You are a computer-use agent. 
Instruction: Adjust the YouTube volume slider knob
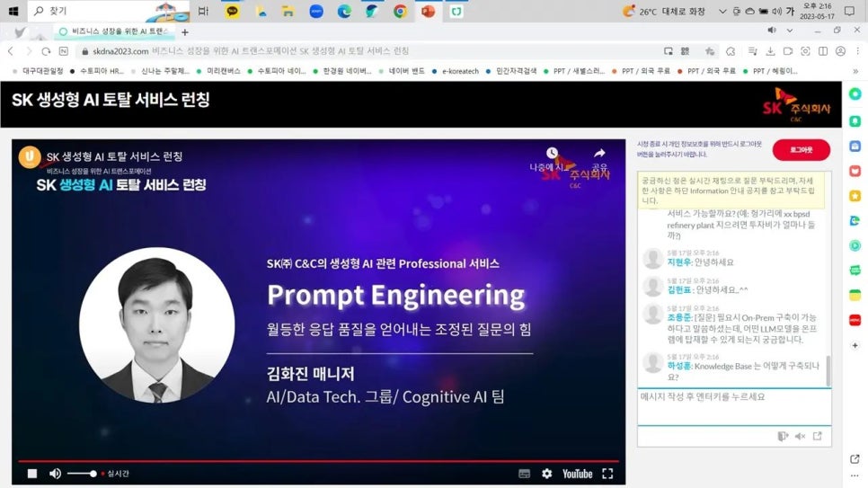tap(93, 474)
